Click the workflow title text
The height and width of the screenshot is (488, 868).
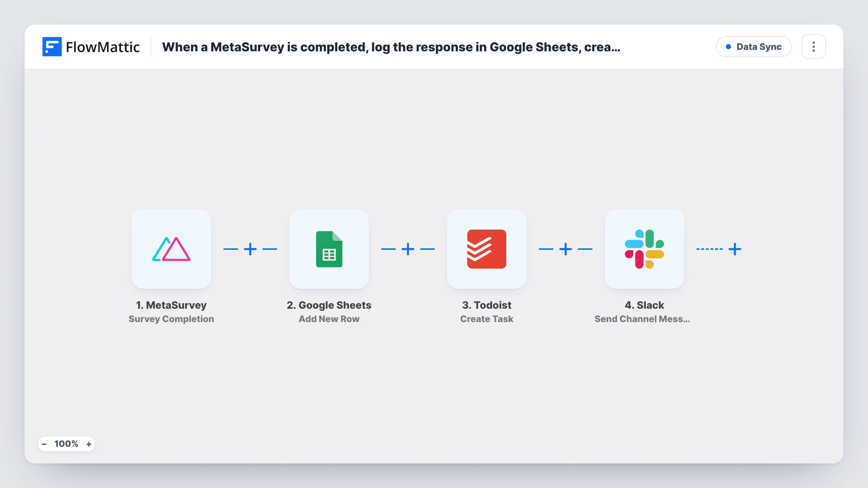click(391, 47)
